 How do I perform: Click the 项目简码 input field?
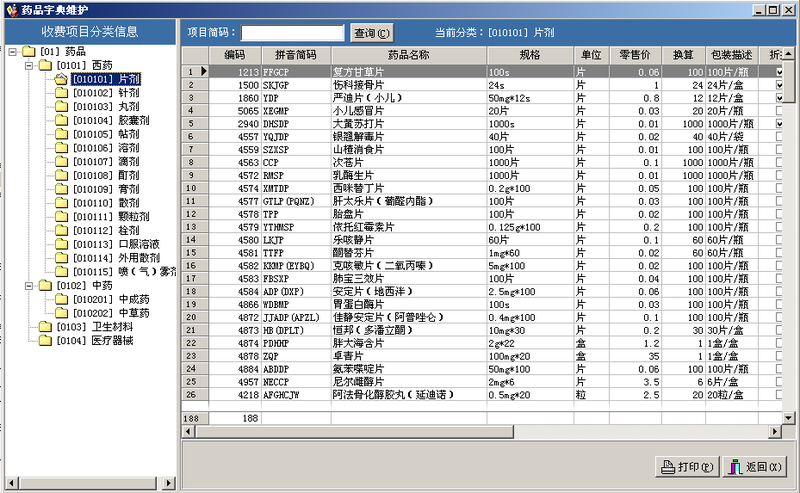tap(293, 33)
